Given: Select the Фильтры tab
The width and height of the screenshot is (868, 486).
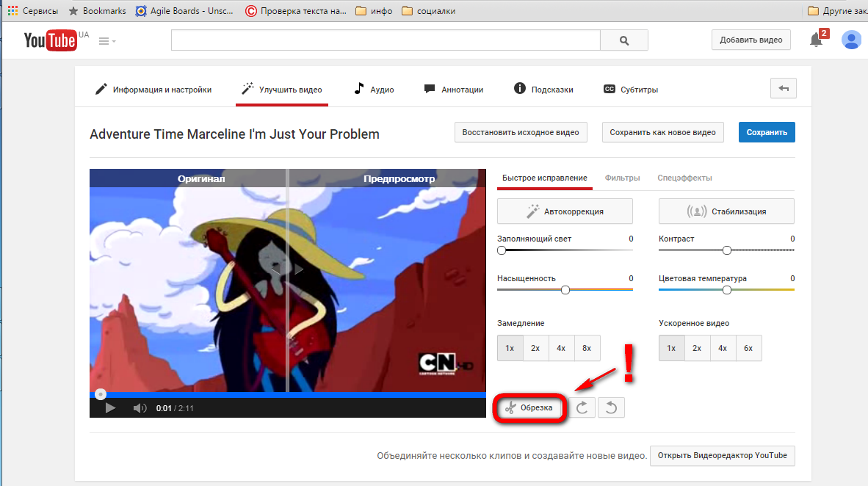Looking at the screenshot, I should pyautogui.click(x=622, y=178).
